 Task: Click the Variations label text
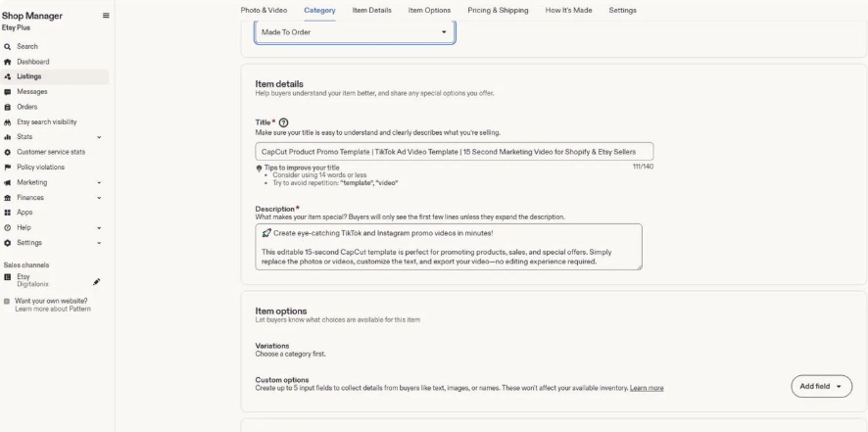click(271, 346)
